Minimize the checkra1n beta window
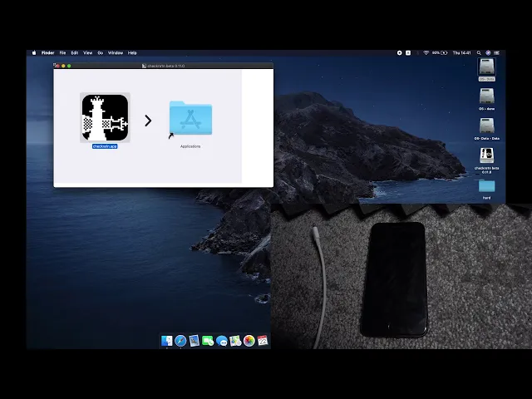 (63, 66)
